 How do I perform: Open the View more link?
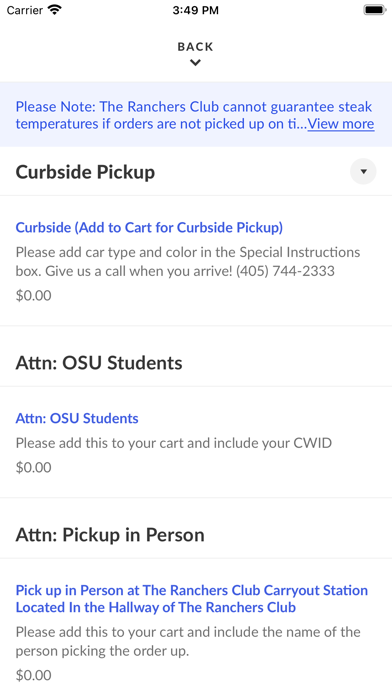click(x=341, y=123)
